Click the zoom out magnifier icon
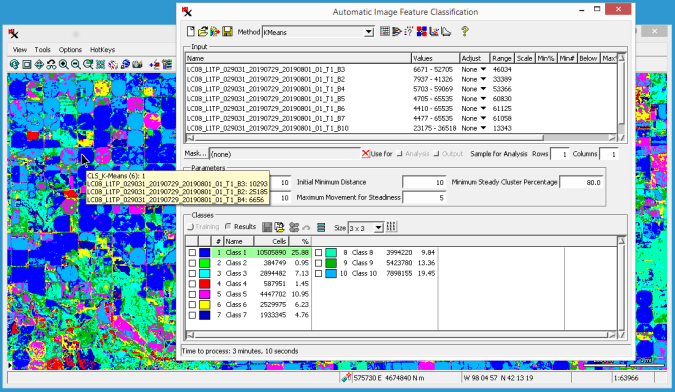The width and height of the screenshot is (675, 392). pos(76,65)
